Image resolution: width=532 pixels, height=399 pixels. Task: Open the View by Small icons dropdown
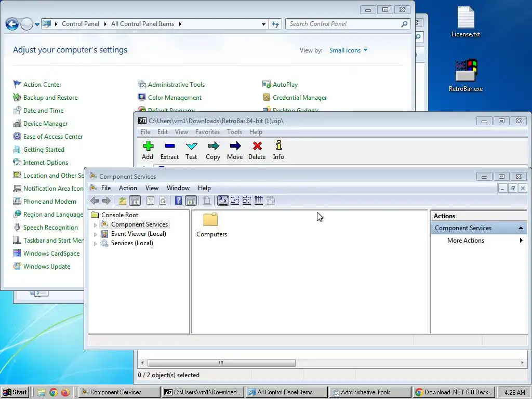[348, 50]
